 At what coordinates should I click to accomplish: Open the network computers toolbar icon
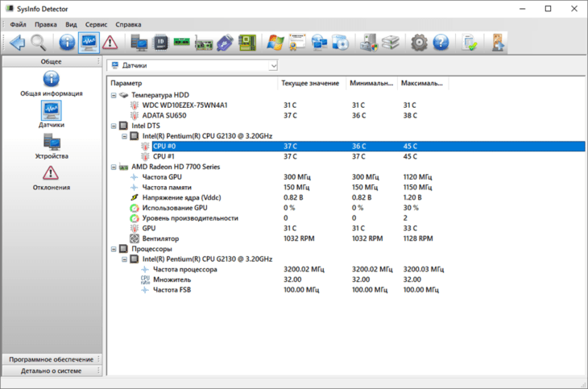319,43
